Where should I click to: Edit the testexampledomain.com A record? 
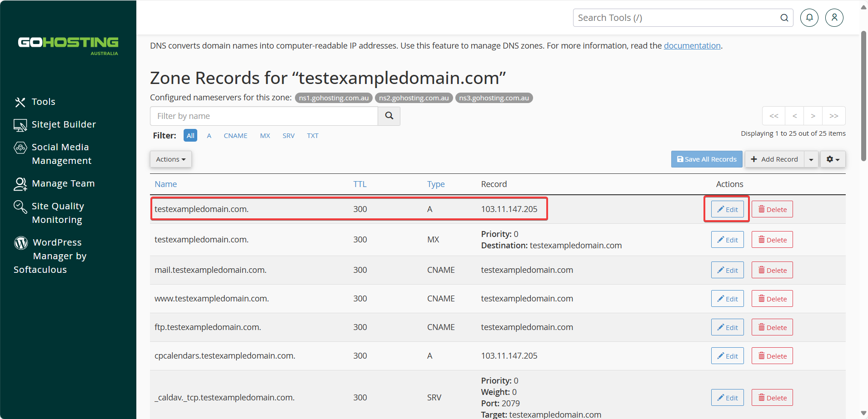[x=727, y=209]
